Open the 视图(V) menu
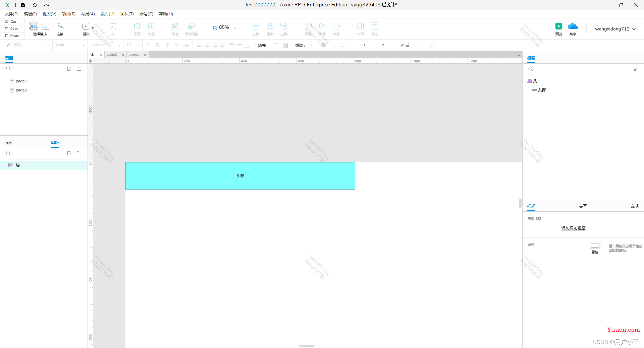Screen dimensions: 644x348 tap(49, 14)
